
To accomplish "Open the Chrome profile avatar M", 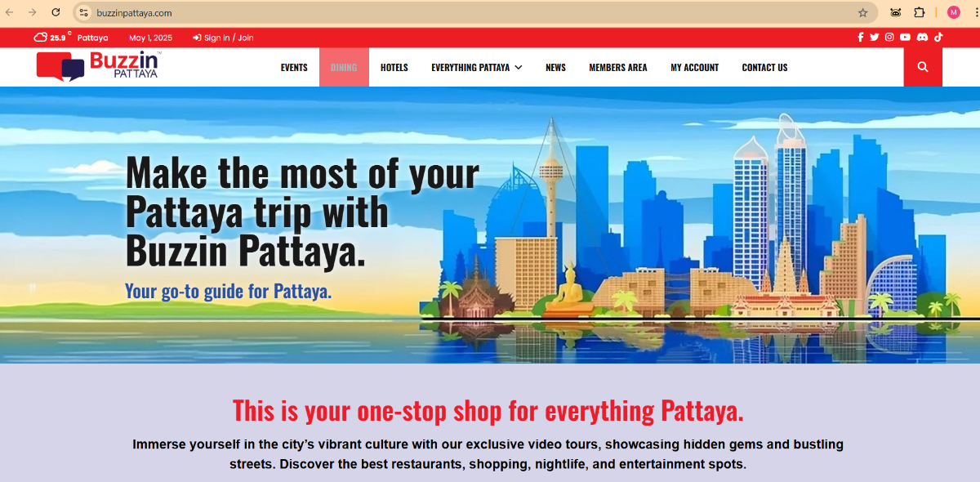I will coord(954,12).
